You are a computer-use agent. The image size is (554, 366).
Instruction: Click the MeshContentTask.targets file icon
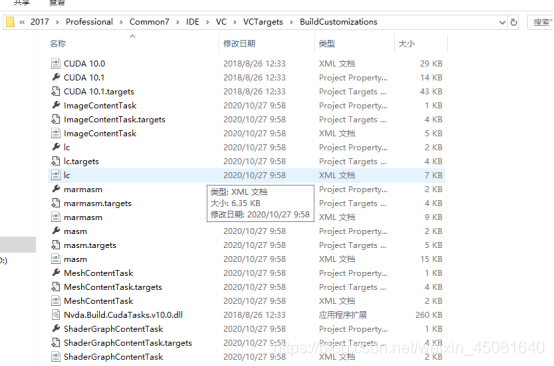(x=55, y=287)
